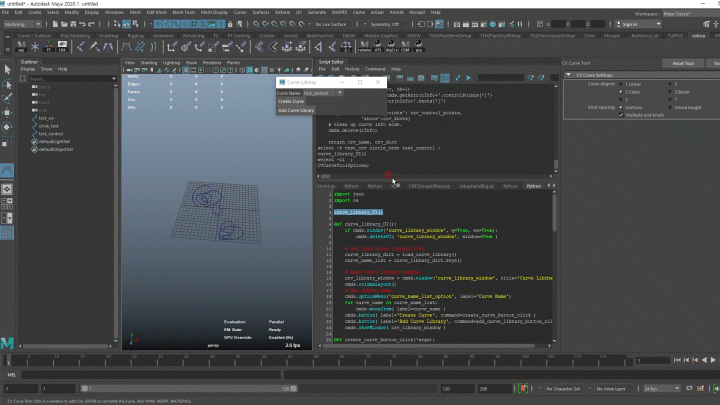720x405 pixels.
Task: Choose the Move tool in the toolbox
Action: 7,112
